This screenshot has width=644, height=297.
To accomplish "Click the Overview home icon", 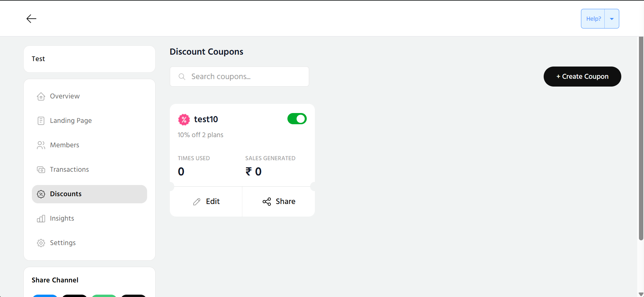I will 41,96.
